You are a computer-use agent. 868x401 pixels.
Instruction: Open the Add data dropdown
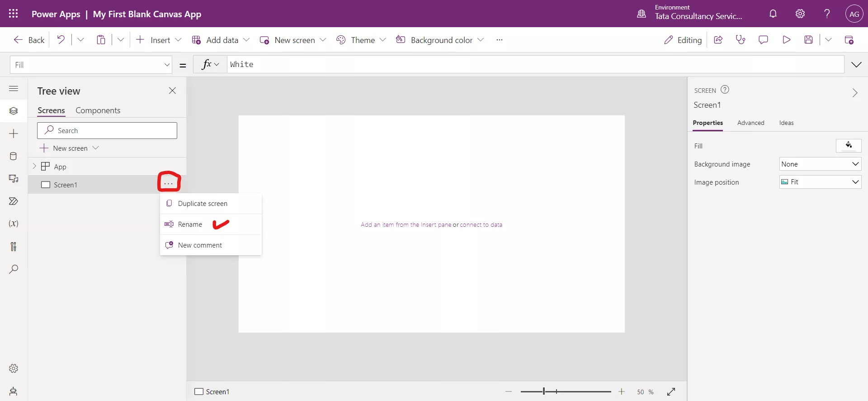click(x=246, y=40)
